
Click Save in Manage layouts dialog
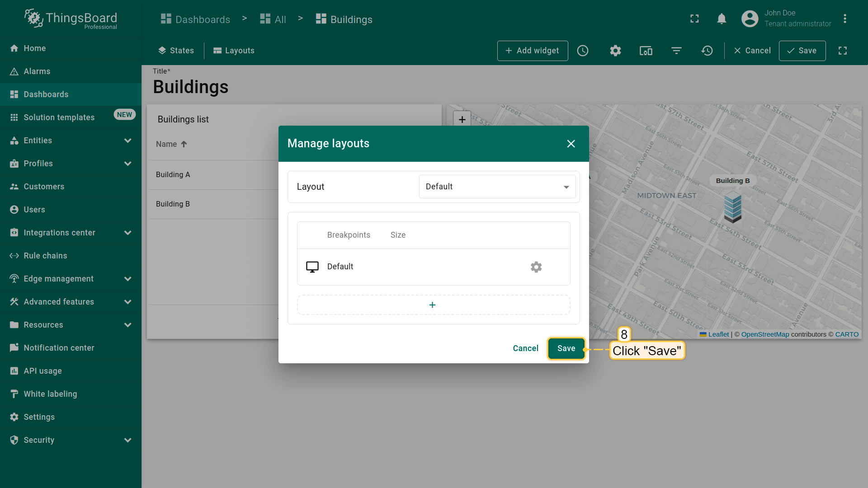[x=566, y=348]
